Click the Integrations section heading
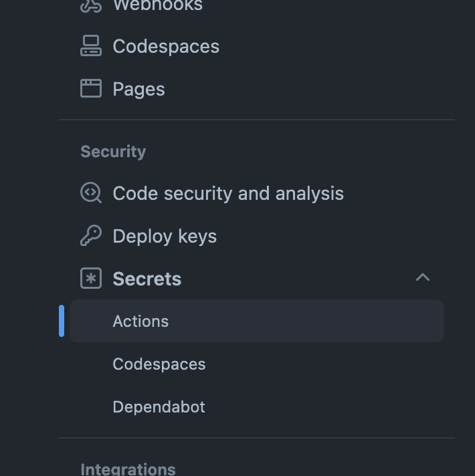The height and width of the screenshot is (476, 475). point(128,469)
